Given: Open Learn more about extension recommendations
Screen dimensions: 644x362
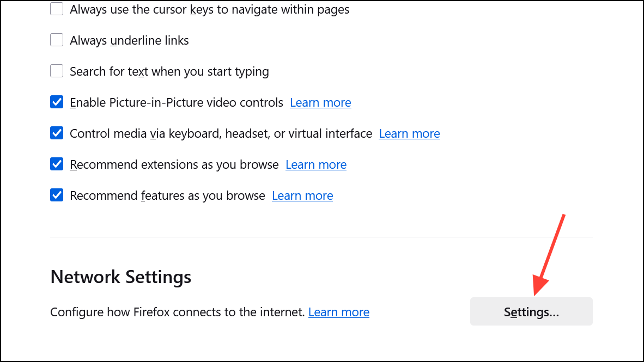Looking at the screenshot, I should coord(316,164).
